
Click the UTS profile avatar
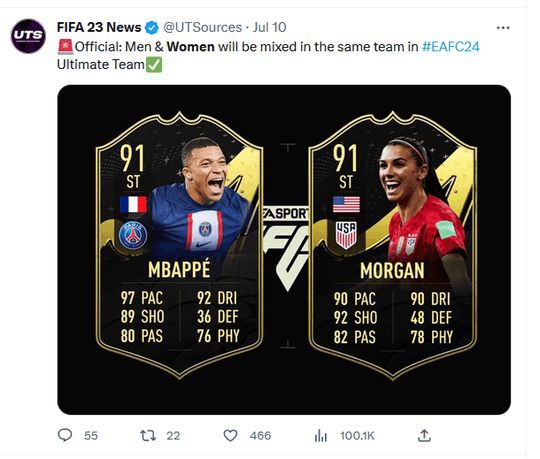28,36
